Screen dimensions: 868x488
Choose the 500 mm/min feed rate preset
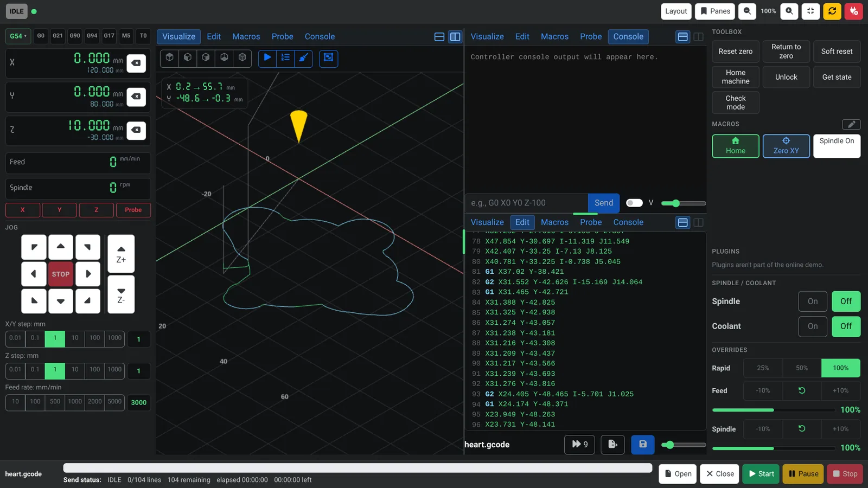[x=55, y=402]
